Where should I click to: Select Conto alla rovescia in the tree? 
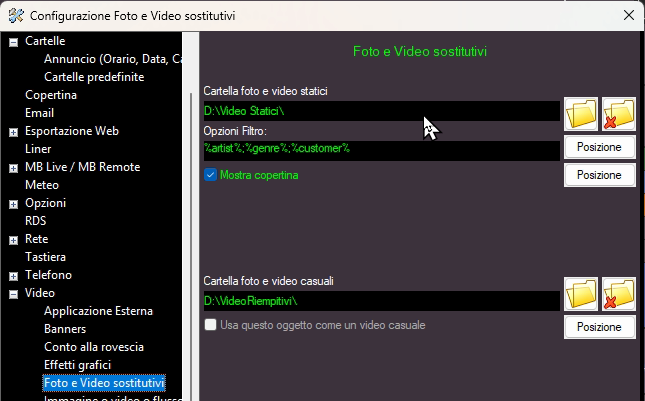[x=94, y=347]
